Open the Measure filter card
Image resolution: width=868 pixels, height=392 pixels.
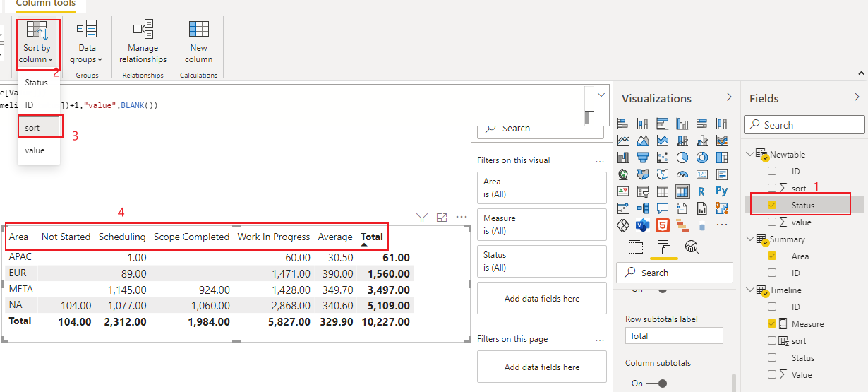click(542, 225)
